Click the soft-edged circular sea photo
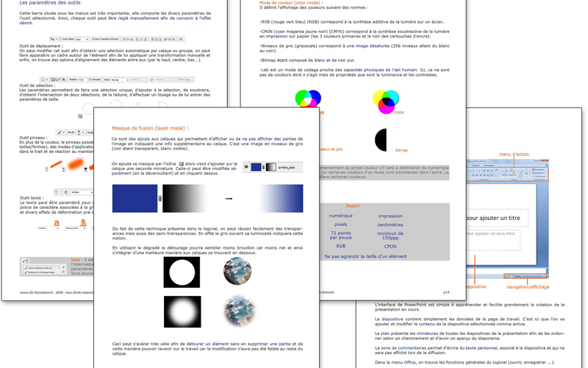Image resolution: width=588 pixels, height=368 pixels. [x=240, y=310]
